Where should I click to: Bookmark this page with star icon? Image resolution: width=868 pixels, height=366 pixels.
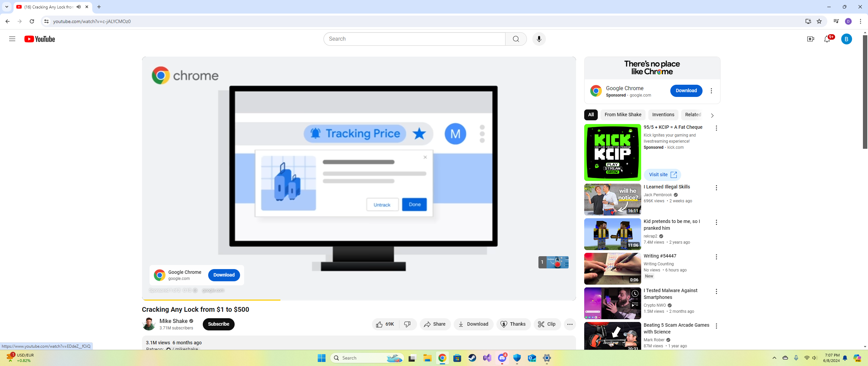(x=819, y=21)
